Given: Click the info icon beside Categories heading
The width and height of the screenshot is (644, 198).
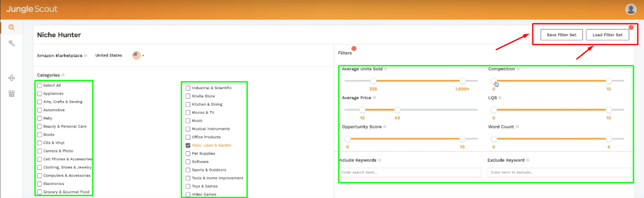Looking at the screenshot, I should point(63,75).
